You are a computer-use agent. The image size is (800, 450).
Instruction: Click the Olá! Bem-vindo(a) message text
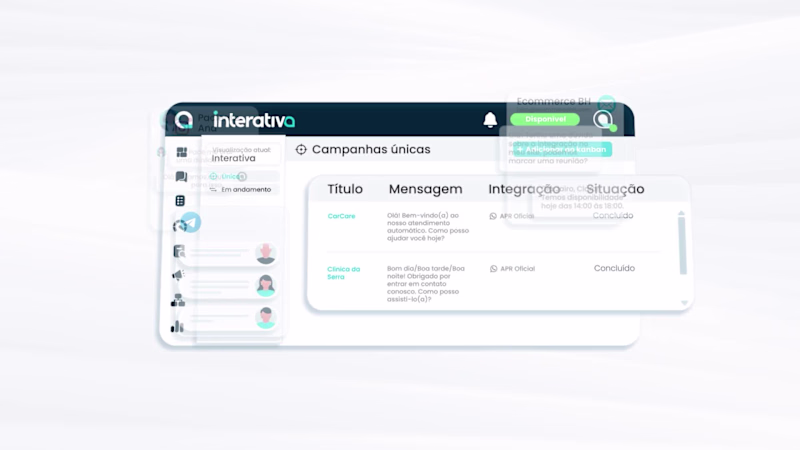428,227
